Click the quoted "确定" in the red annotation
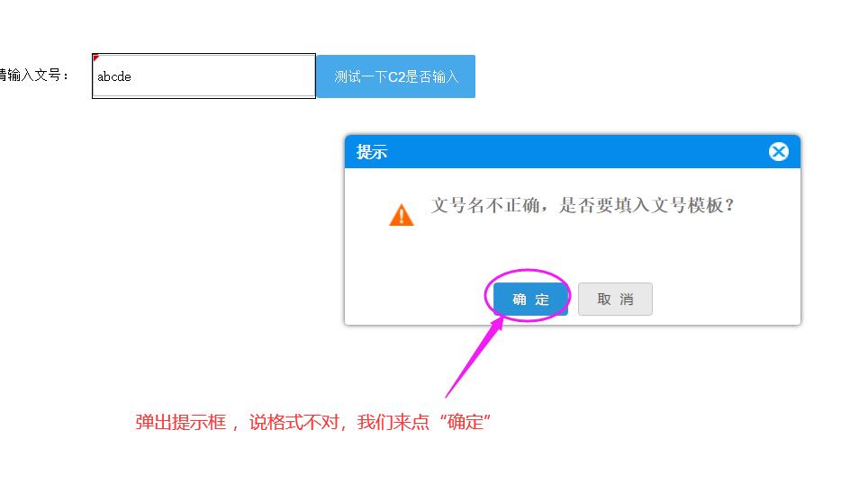This screenshot has width=868, height=493. (x=465, y=422)
